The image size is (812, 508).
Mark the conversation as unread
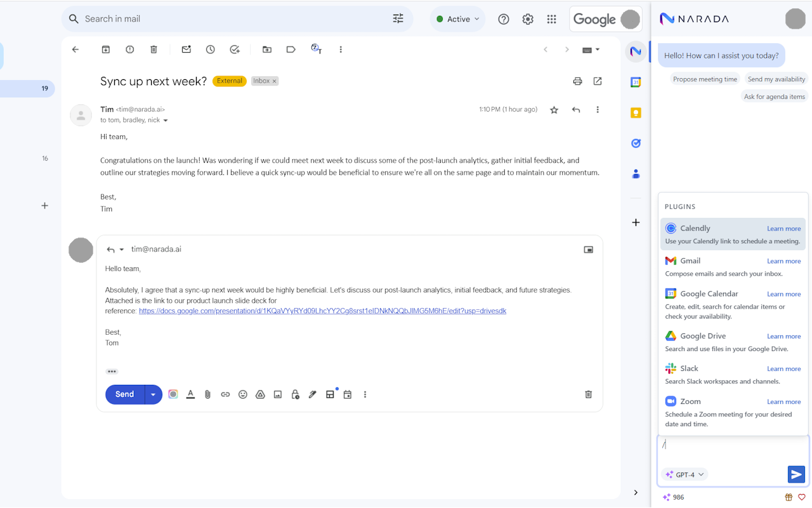coord(186,49)
